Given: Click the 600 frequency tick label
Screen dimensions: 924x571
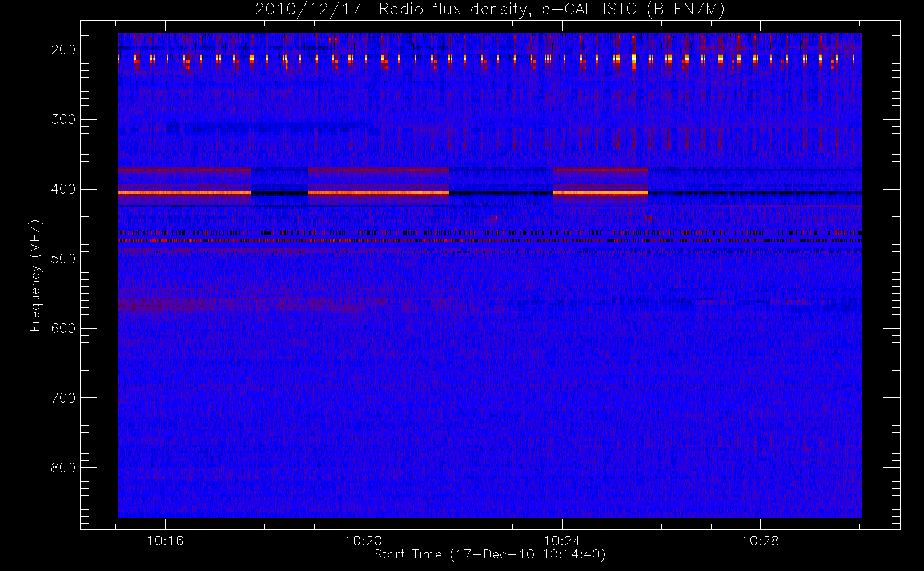Looking at the screenshot, I should click(x=63, y=328).
